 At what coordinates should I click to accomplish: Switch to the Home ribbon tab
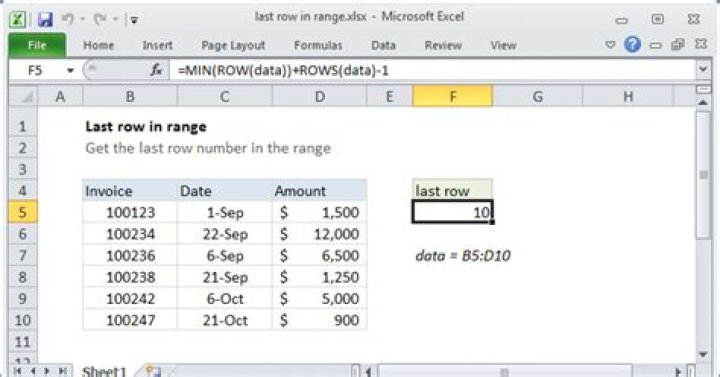point(98,45)
